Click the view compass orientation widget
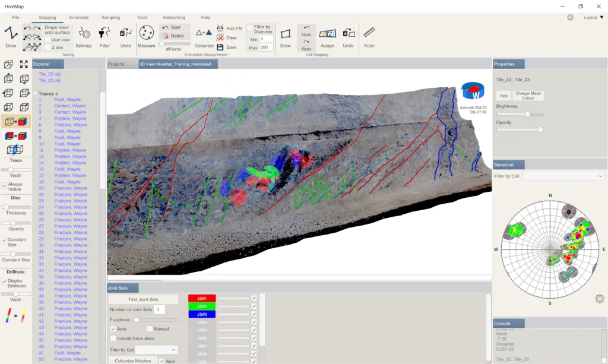The height and width of the screenshot is (364, 608). 473,91
